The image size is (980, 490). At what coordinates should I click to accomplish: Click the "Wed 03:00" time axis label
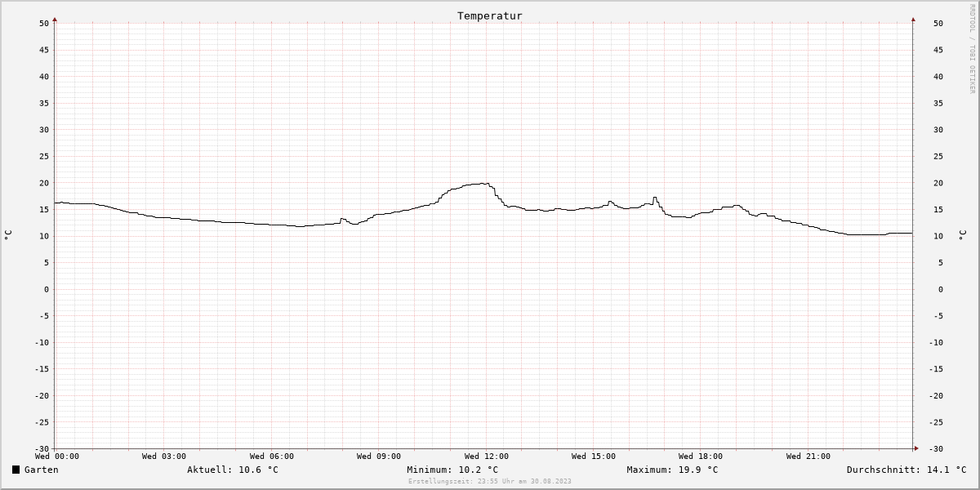pos(164,457)
